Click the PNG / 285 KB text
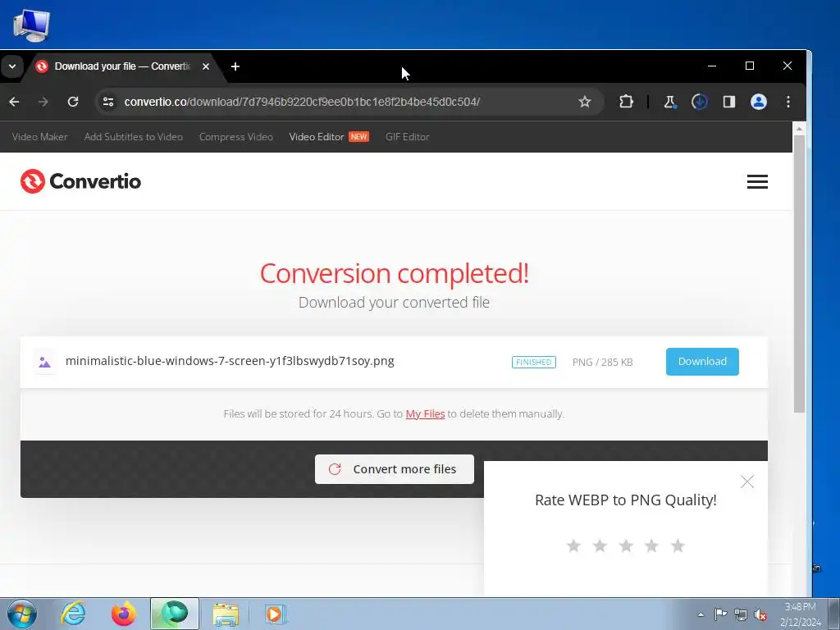Image resolution: width=840 pixels, height=630 pixels. [x=603, y=362]
